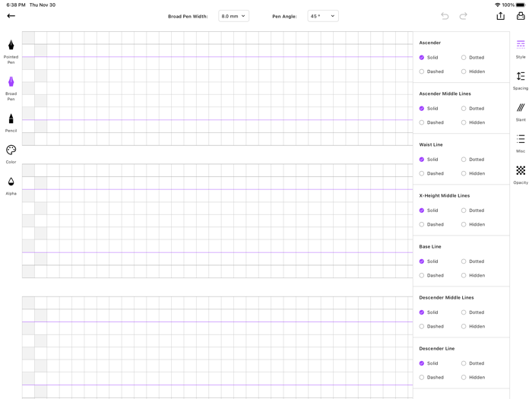This screenshot has height=399, width=532.
Task: Set Descender Middle Lines to Dotted
Action: 473,312
